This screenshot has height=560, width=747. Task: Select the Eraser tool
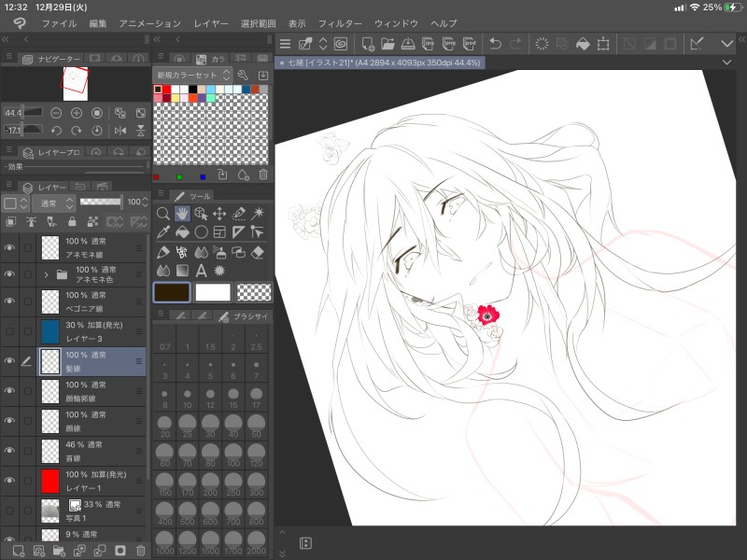(259, 252)
